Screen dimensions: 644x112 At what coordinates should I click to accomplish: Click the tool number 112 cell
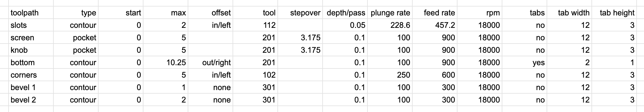(255, 25)
